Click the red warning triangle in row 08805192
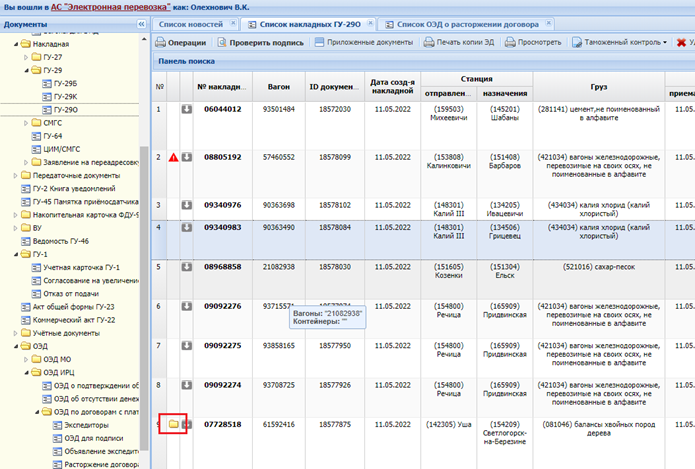The width and height of the screenshot is (695, 469). [x=173, y=157]
